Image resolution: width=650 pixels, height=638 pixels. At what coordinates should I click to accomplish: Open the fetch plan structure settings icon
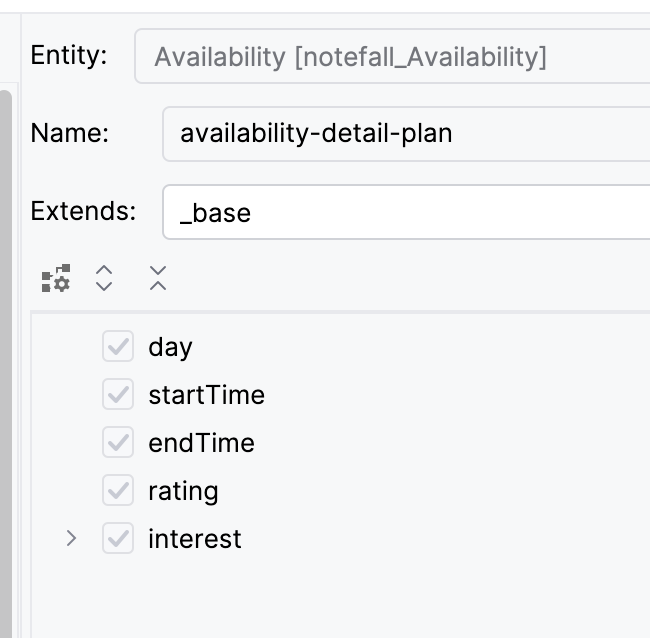click(x=56, y=278)
